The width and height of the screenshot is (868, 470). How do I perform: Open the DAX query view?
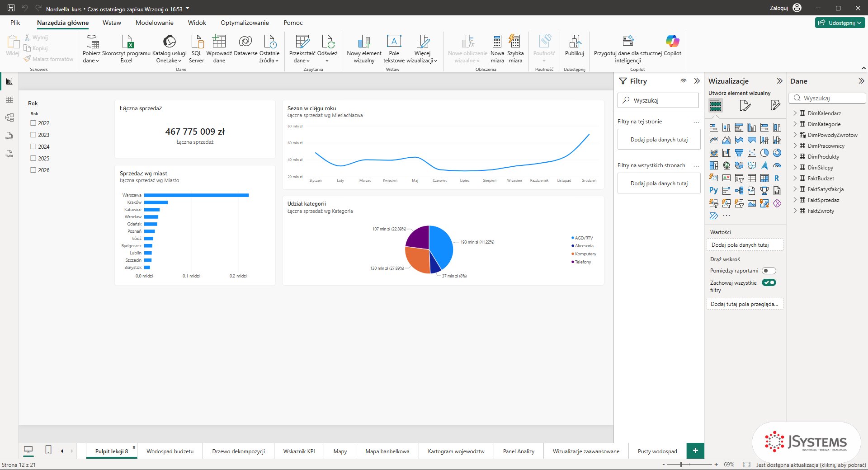pyautogui.click(x=9, y=136)
